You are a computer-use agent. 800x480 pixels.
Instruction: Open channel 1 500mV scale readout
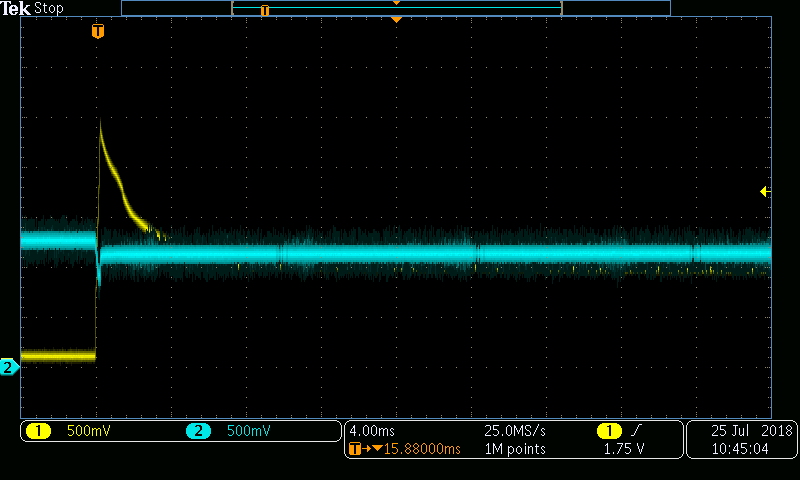[88, 431]
